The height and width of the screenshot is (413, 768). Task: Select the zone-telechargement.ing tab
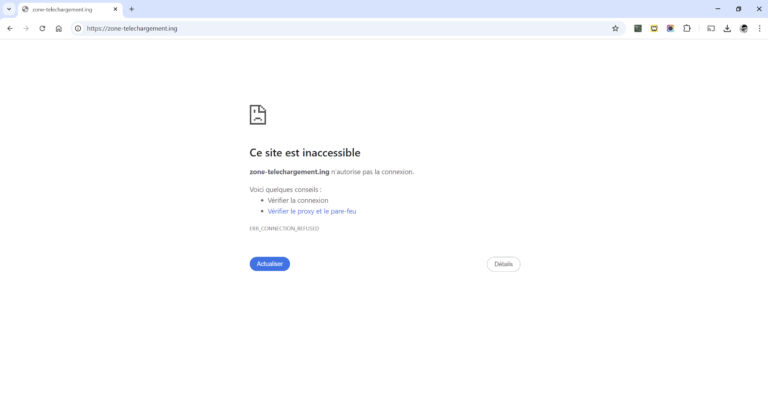click(x=65, y=9)
